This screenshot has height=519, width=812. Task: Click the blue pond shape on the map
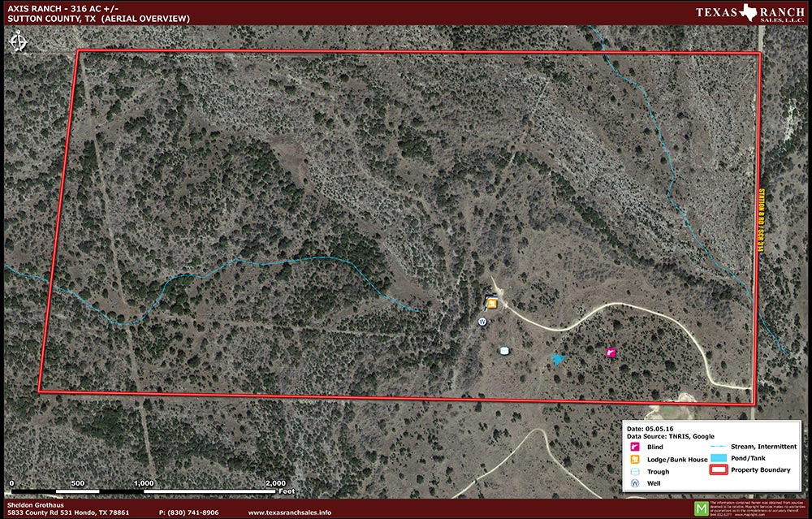click(558, 358)
